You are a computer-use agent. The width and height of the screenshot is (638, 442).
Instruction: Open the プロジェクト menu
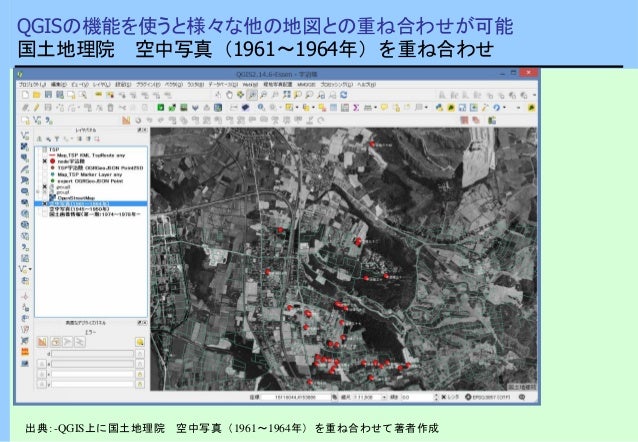[x=32, y=84]
